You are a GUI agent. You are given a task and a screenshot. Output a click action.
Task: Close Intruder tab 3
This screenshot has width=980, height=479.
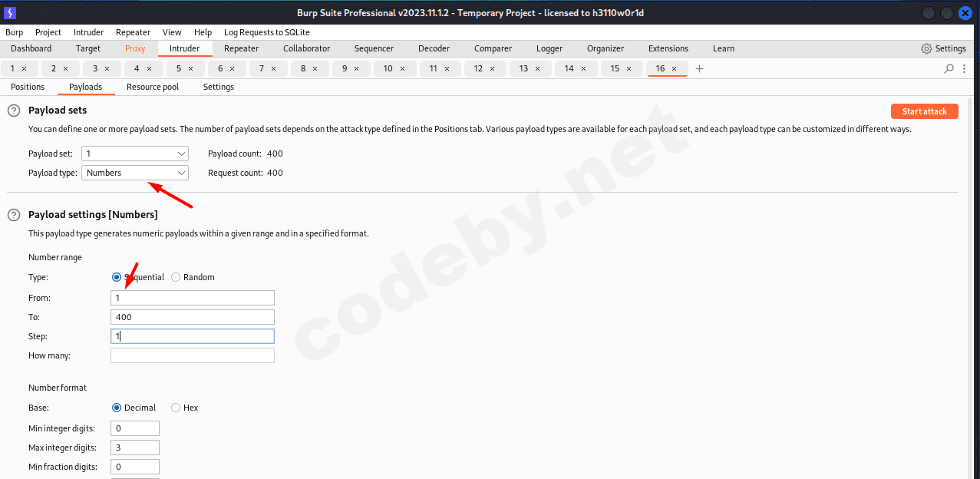107,68
